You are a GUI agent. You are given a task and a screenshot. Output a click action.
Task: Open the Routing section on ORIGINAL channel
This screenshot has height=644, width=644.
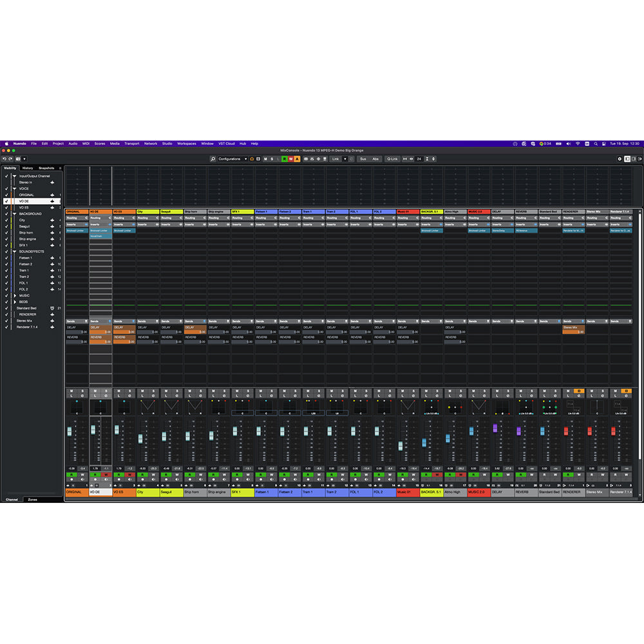coord(77,218)
